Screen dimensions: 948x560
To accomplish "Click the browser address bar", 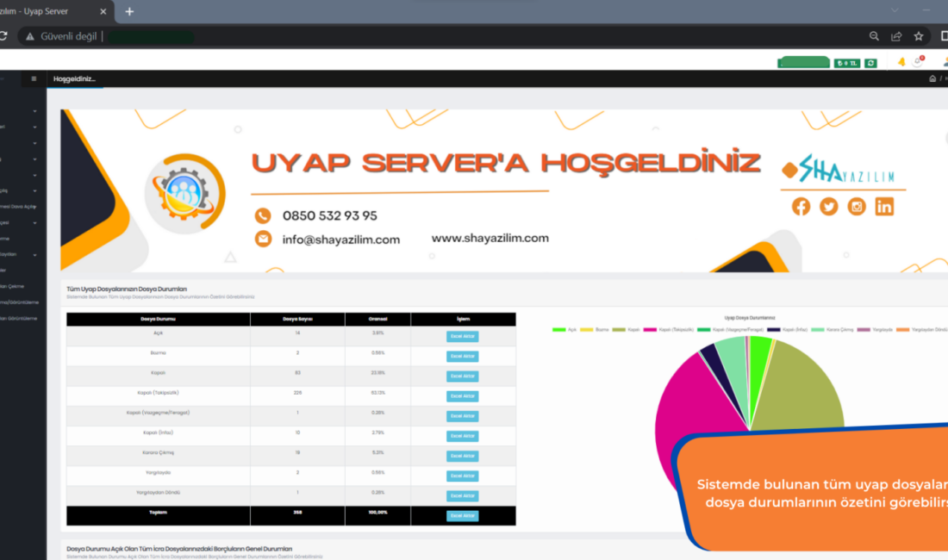I will [x=259, y=36].
